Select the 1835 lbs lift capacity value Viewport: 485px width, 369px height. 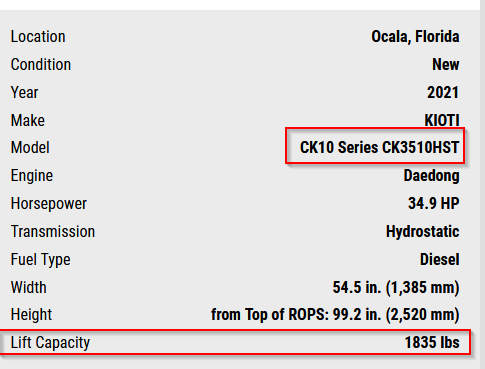click(432, 343)
